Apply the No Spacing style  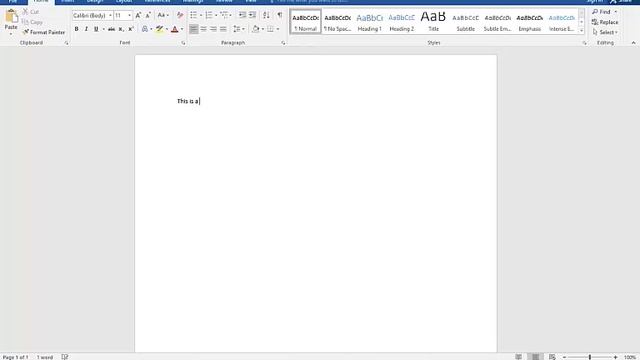click(x=338, y=22)
